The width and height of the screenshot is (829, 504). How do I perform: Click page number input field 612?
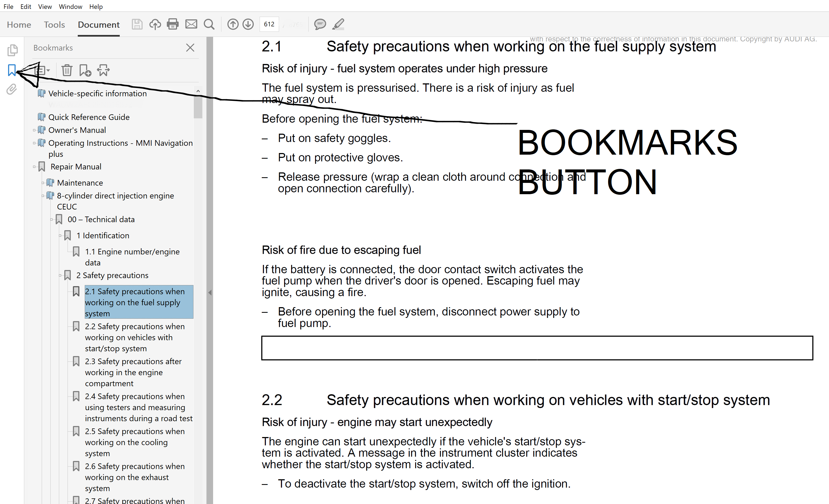(x=269, y=24)
